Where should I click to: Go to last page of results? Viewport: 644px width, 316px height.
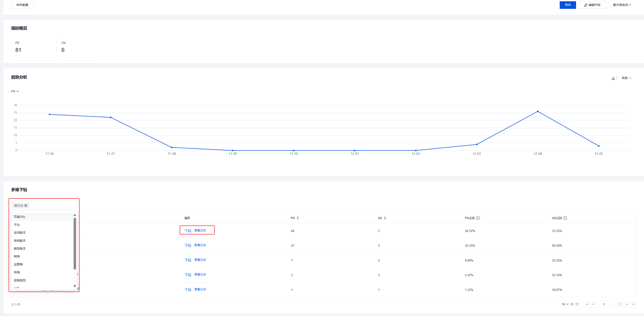click(634, 304)
